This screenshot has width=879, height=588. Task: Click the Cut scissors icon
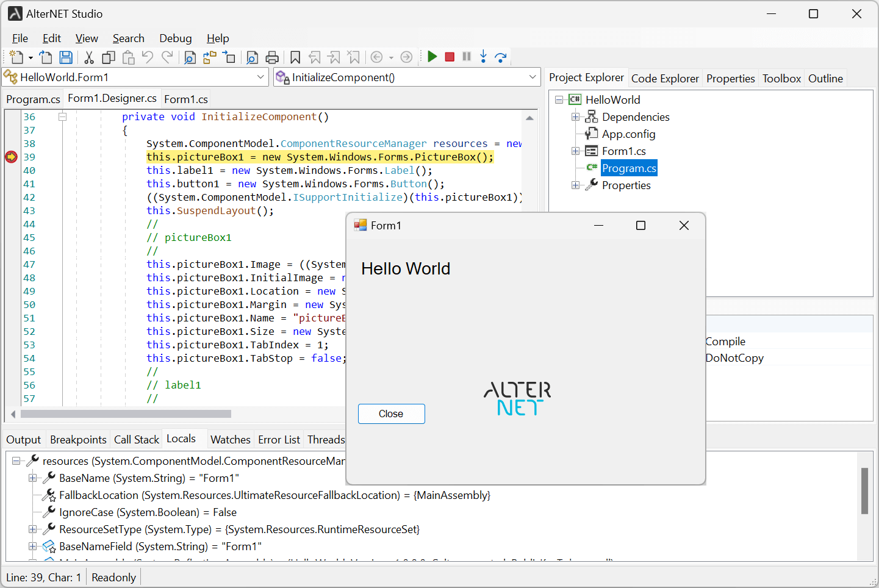(89, 57)
